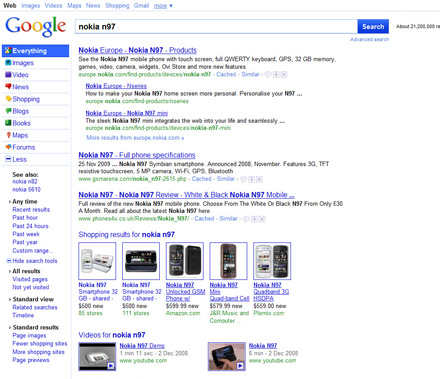Viewport: 440px width, 379px height.
Task: Click the Google logo
Action: pyautogui.click(x=36, y=26)
